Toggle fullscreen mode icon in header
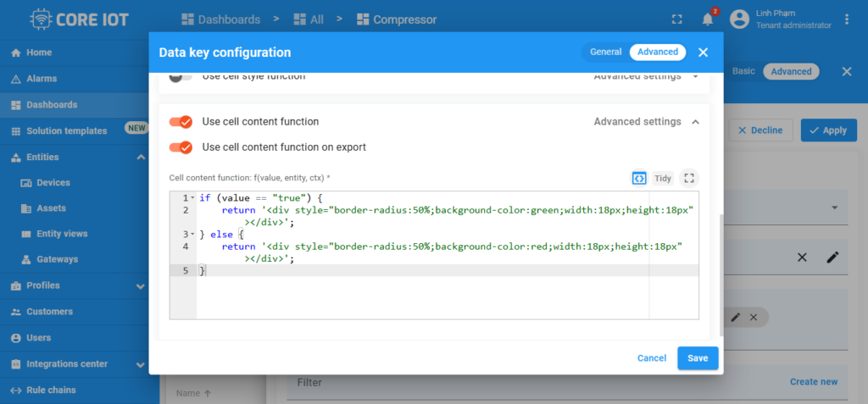 (676, 19)
